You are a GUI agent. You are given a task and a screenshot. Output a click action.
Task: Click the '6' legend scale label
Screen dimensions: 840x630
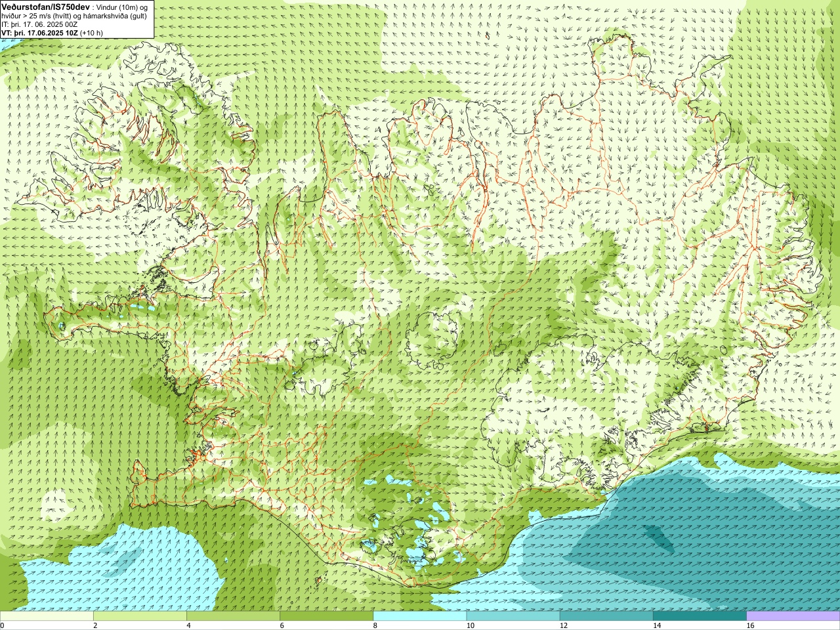click(282, 625)
